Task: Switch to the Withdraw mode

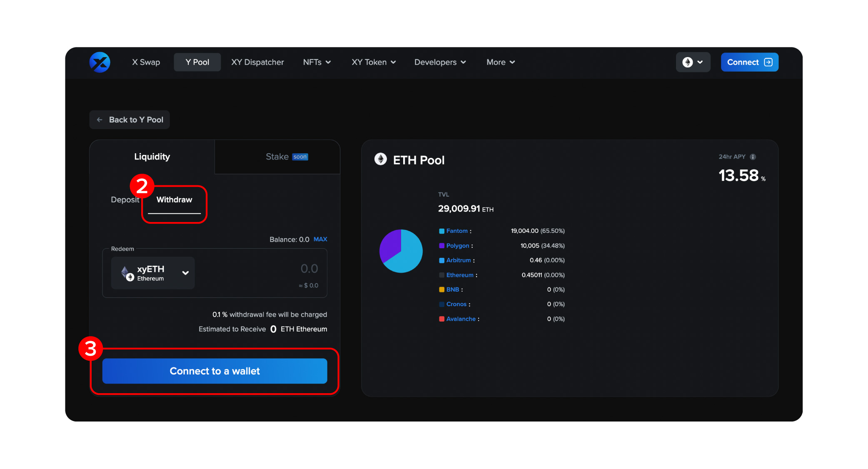Action: pyautogui.click(x=174, y=200)
